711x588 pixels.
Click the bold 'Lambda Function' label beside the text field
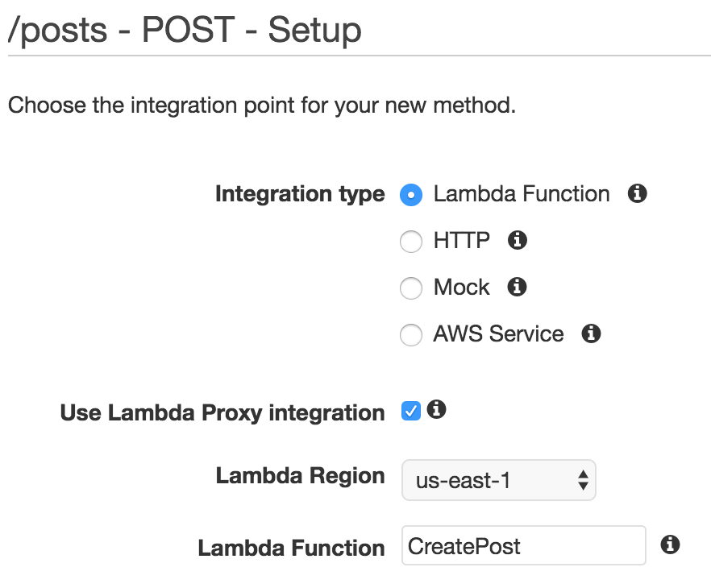click(291, 548)
